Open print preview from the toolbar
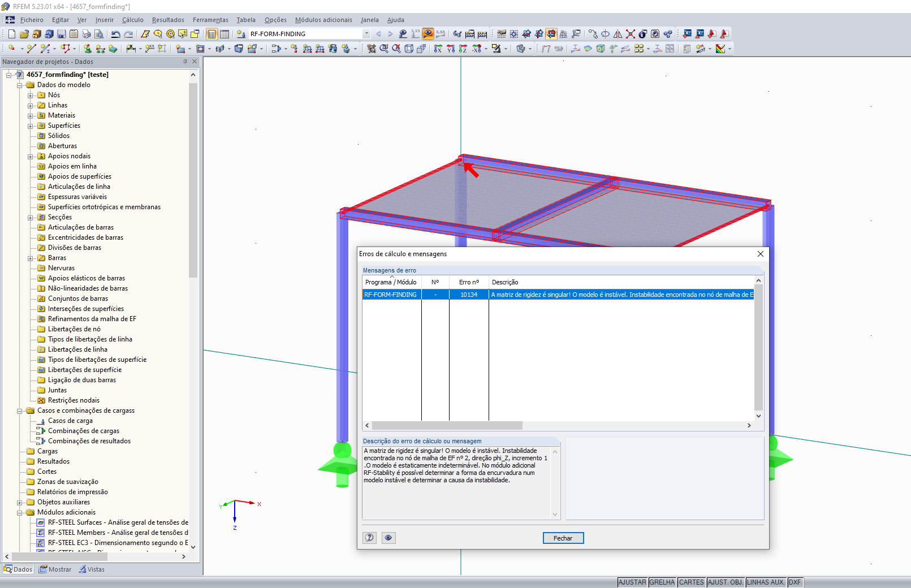 [x=98, y=34]
